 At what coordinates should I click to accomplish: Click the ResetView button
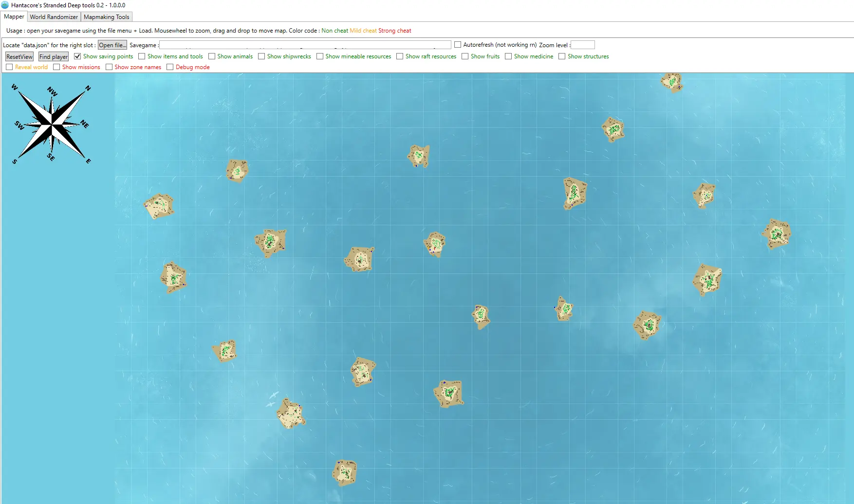point(19,56)
